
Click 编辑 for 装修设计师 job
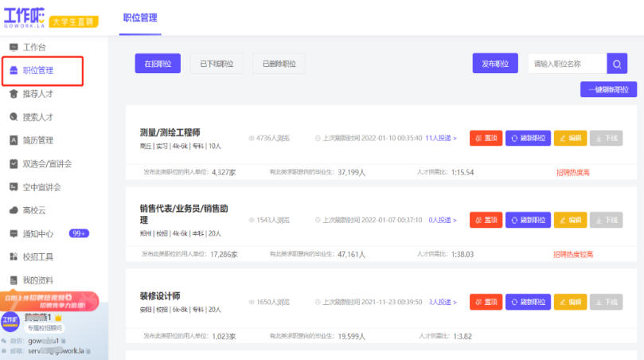tap(570, 302)
